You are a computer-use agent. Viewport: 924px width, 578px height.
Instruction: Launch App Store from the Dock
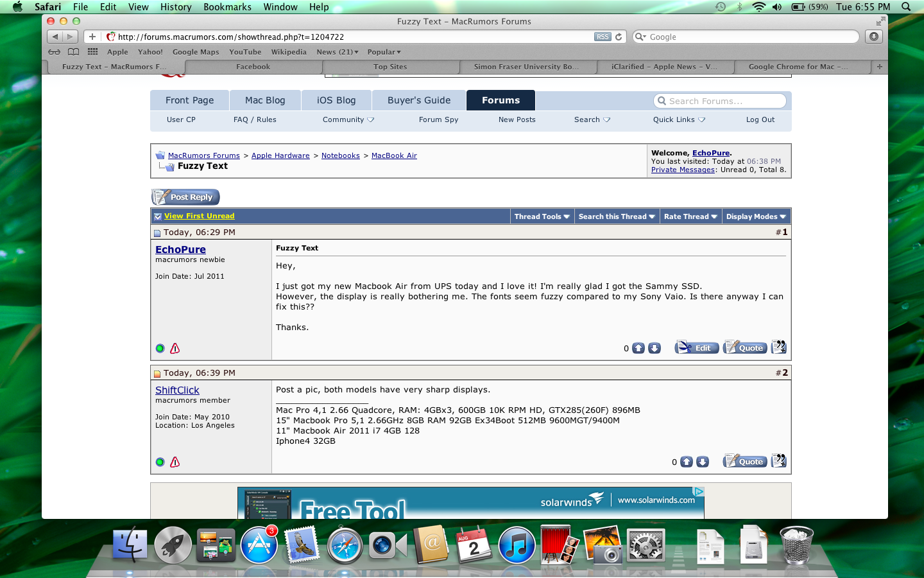point(259,545)
